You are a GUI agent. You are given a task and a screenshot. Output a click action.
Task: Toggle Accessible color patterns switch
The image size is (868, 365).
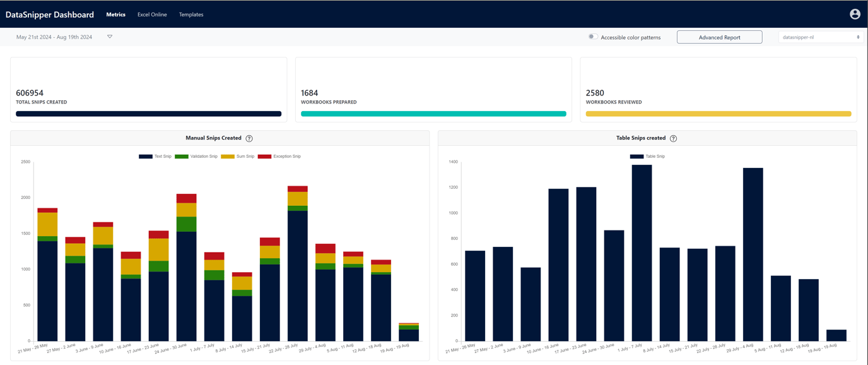593,37
